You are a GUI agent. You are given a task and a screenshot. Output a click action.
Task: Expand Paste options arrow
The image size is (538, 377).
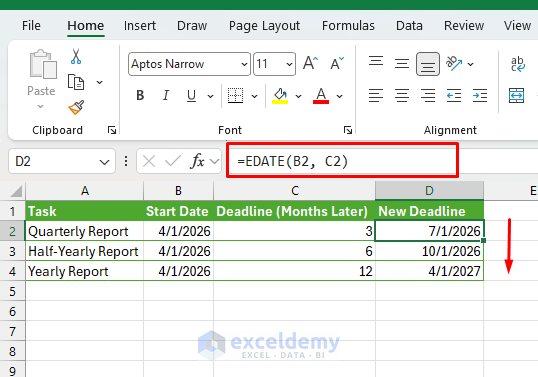pyautogui.click(x=40, y=106)
